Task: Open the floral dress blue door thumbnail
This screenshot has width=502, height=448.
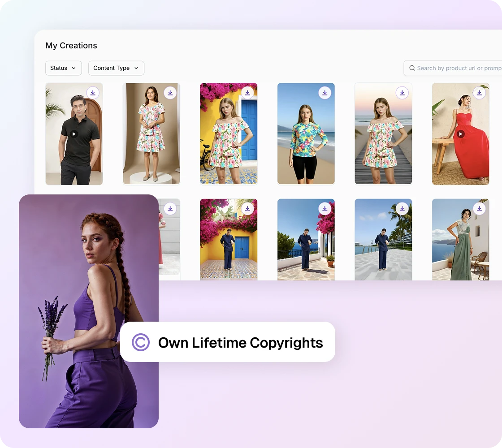Action: pyautogui.click(x=229, y=134)
